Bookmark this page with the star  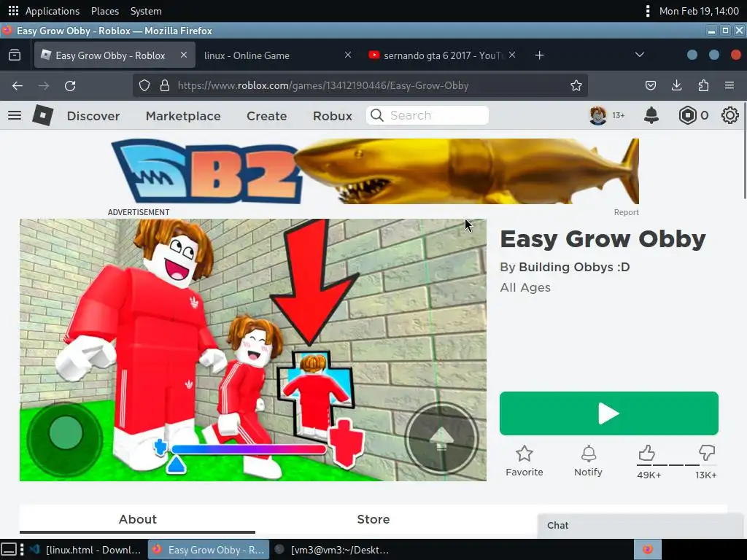point(576,86)
